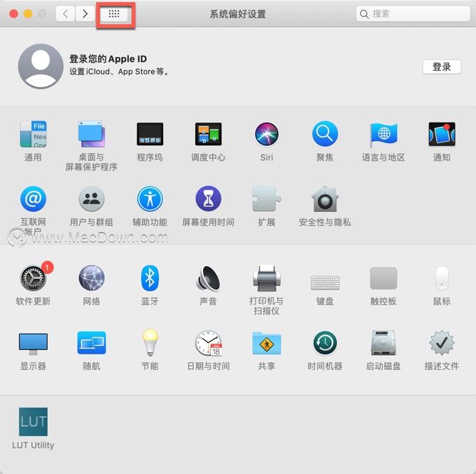Click the 登录 sign-in button
The height and width of the screenshot is (474, 476).
[442, 67]
